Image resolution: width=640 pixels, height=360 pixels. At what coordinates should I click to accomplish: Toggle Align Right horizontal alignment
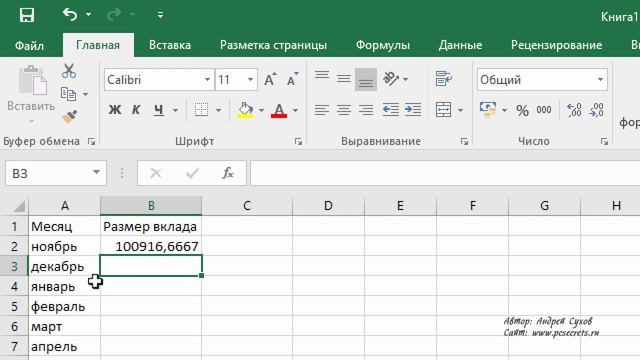coord(366,110)
